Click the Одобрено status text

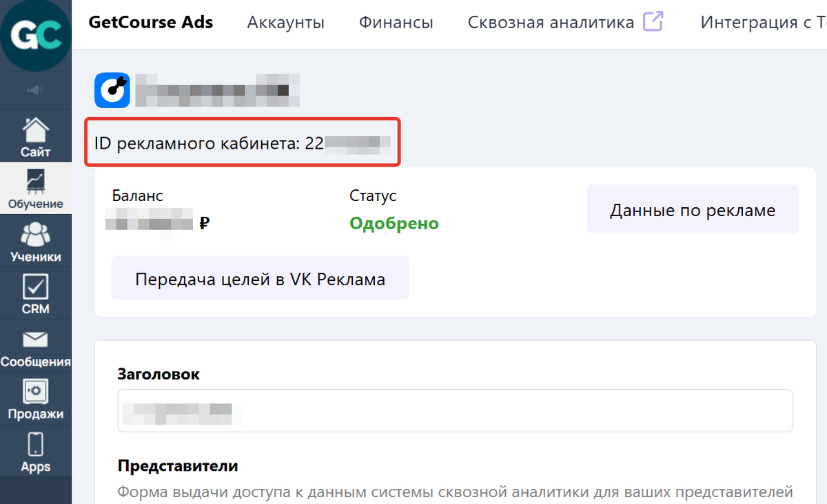(394, 223)
